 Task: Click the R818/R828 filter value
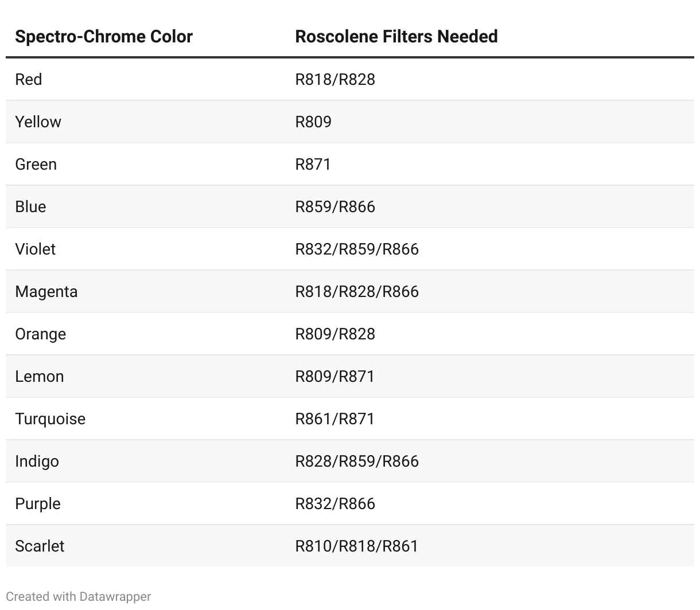335,79
